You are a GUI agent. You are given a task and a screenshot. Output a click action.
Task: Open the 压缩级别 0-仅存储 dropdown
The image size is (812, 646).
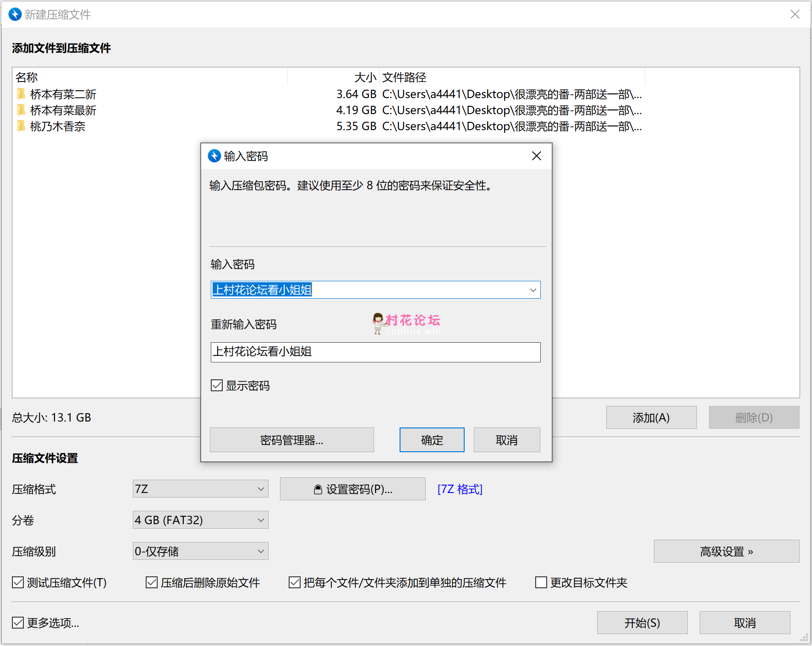[201, 551]
